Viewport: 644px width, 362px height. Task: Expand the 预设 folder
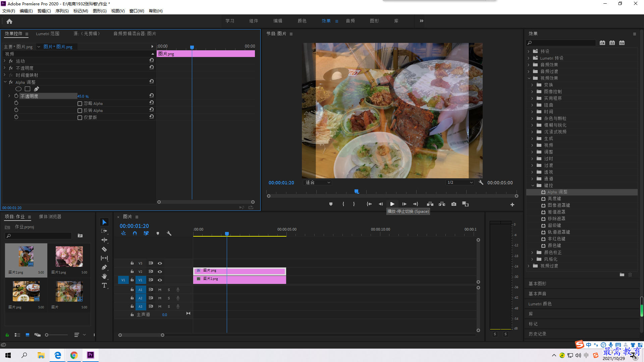(x=529, y=51)
